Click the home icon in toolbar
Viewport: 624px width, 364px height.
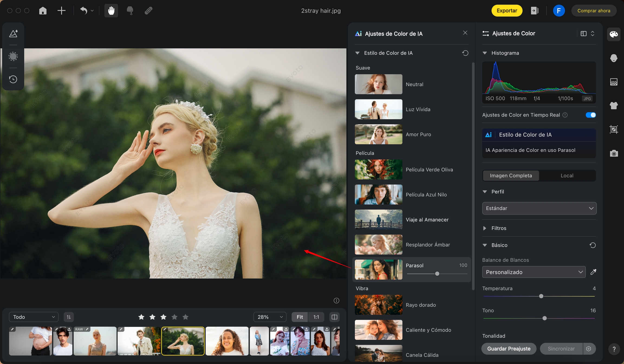coord(43,11)
